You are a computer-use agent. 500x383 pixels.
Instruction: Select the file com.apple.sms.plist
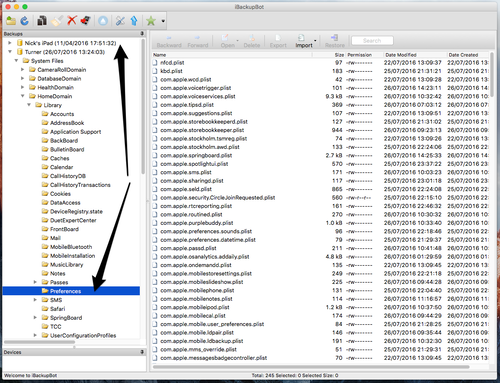tap(186, 172)
